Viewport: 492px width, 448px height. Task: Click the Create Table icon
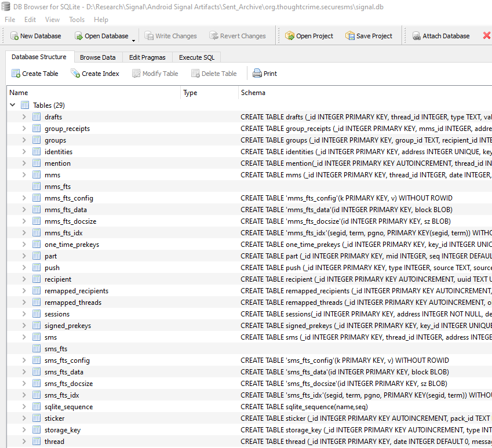[x=16, y=74]
